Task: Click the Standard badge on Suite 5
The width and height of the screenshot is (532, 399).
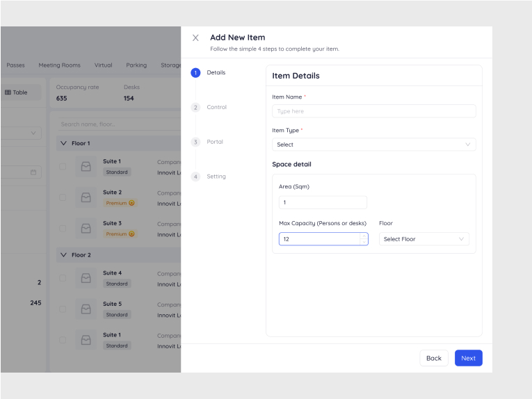Action: point(117,315)
